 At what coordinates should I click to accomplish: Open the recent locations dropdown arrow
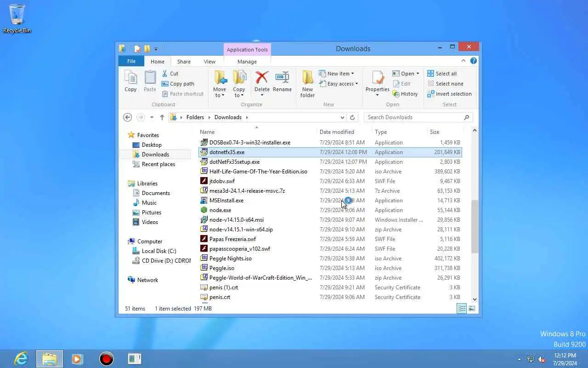click(x=152, y=117)
